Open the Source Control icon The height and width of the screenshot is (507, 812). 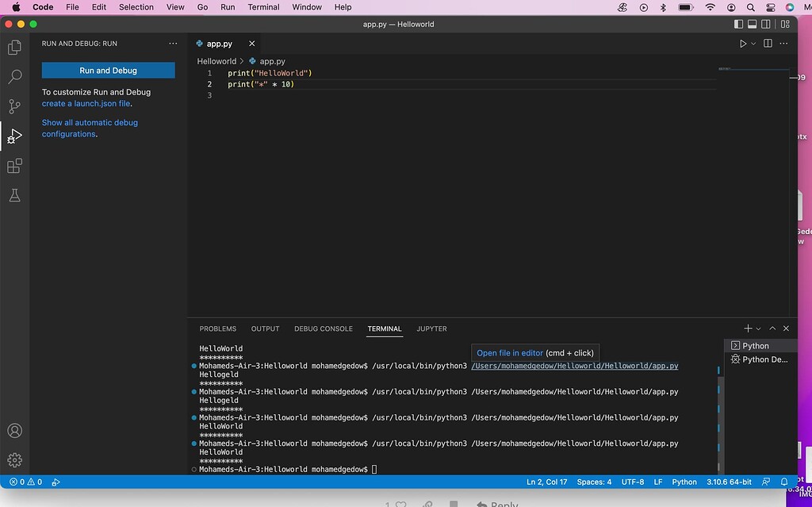click(14, 106)
